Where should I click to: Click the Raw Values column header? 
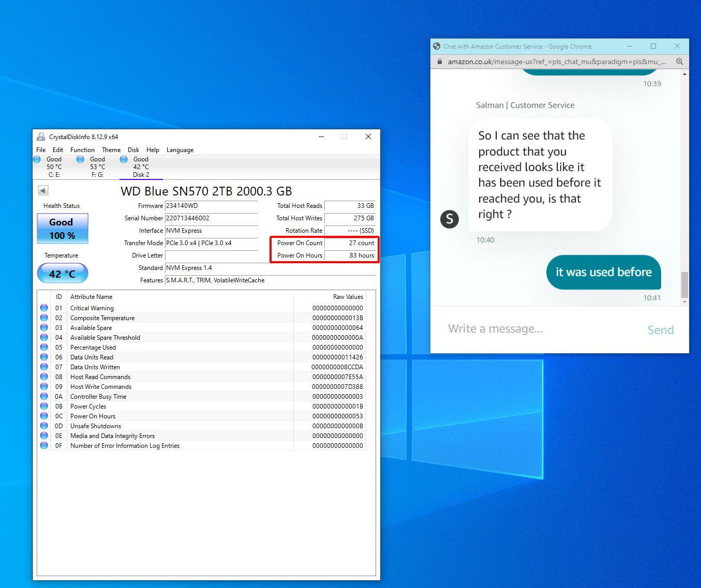tap(330, 297)
